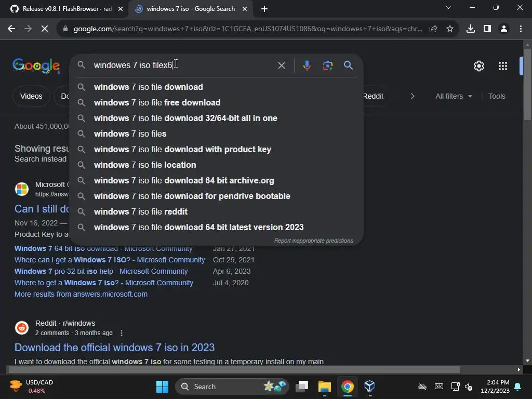Click More results from answers.microsoft.com

point(81,294)
